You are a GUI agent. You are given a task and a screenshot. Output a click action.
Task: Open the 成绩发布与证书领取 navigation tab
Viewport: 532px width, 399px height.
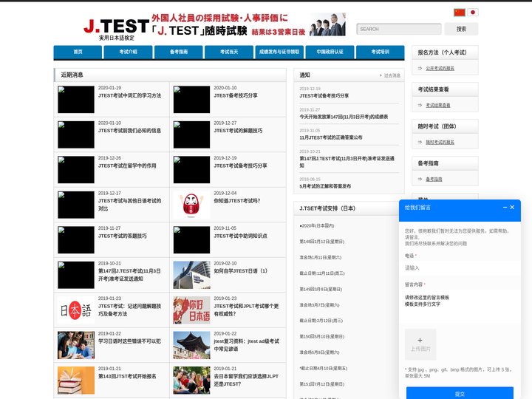pos(279,52)
